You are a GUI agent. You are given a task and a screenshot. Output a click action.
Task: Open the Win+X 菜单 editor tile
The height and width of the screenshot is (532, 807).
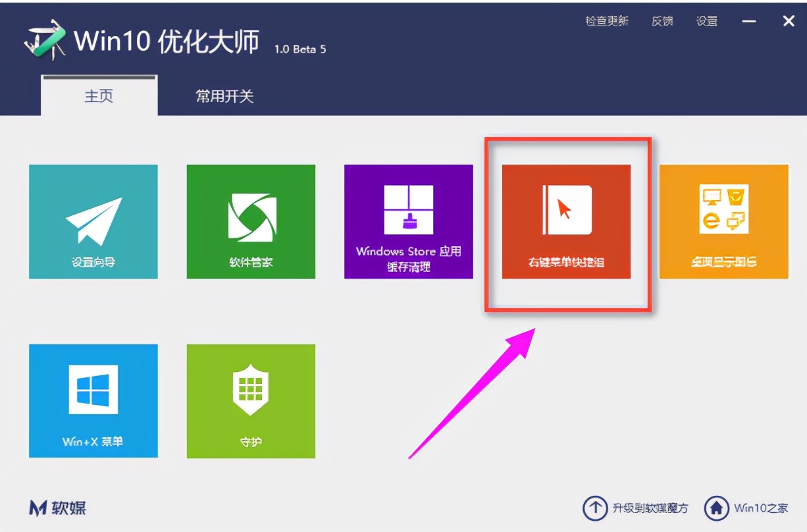(93, 400)
